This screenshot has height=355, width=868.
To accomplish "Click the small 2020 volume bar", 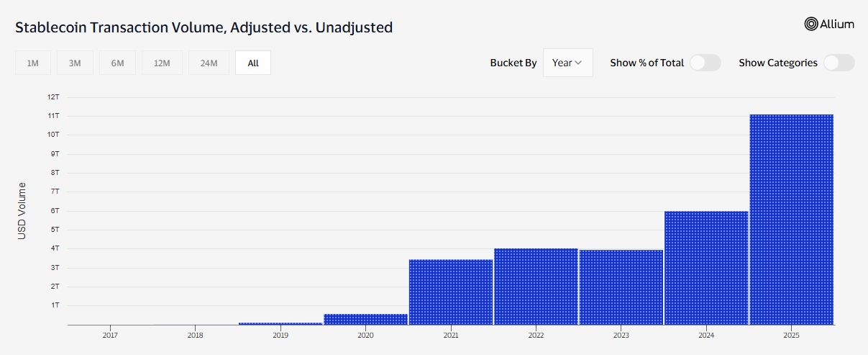I will pyautogui.click(x=366, y=319).
